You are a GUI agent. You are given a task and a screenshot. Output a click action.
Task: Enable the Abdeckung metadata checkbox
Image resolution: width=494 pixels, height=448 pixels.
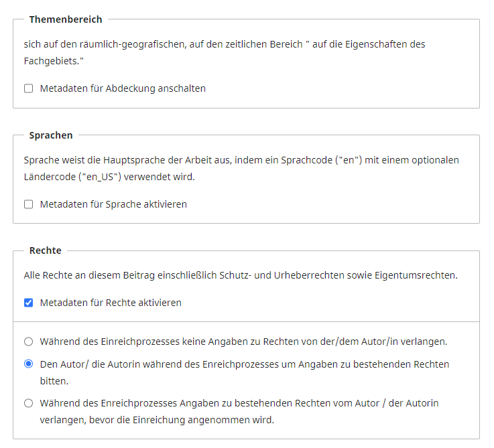(x=28, y=88)
